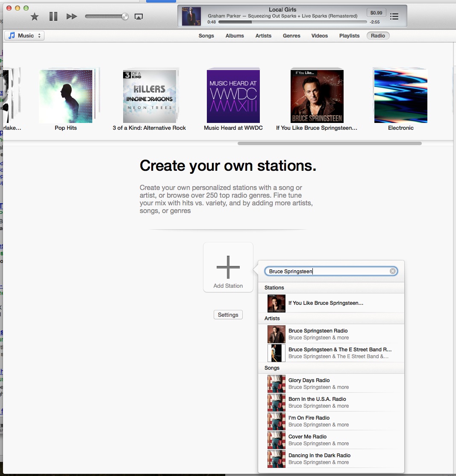The image size is (456, 476).
Task: Switch to the Playlists tab
Action: pyautogui.click(x=349, y=36)
